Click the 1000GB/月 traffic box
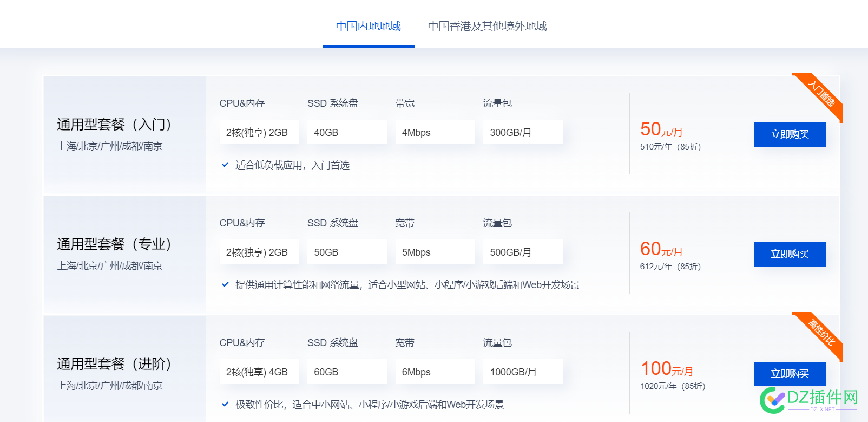This screenshot has width=868, height=422. [523, 372]
